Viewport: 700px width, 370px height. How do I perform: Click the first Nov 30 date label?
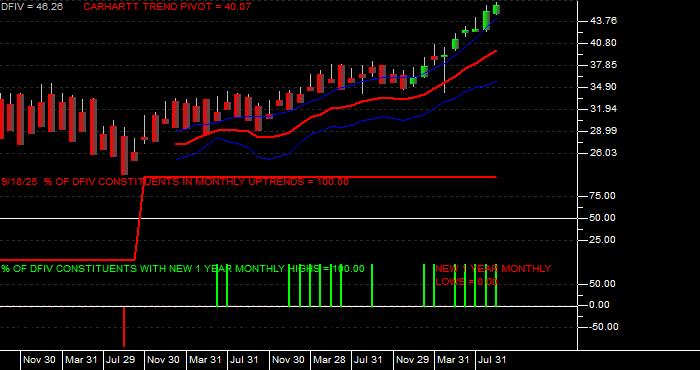click(39, 360)
